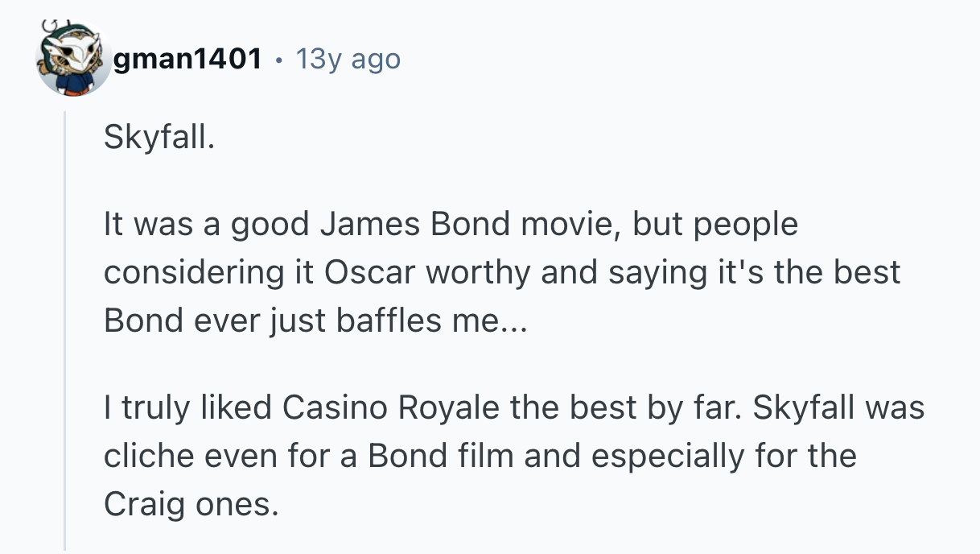Click the word "worthy" after Oscar
The image size is (980, 554).
[479, 272]
